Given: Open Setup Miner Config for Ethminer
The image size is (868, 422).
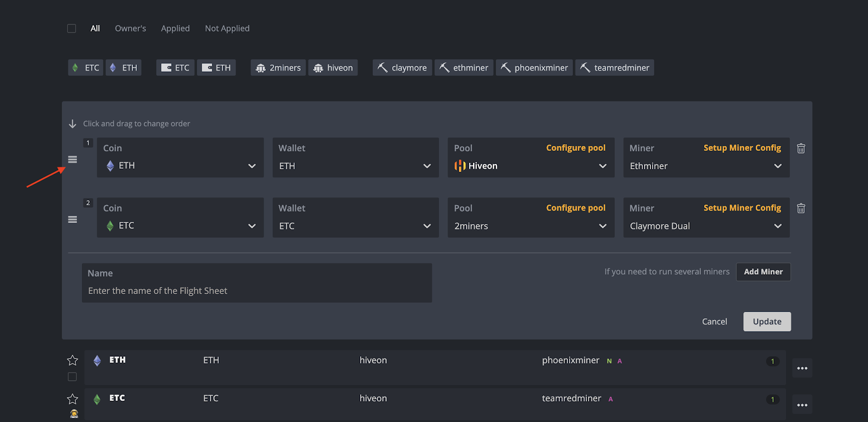Looking at the screenshot, I should [742, 148].
